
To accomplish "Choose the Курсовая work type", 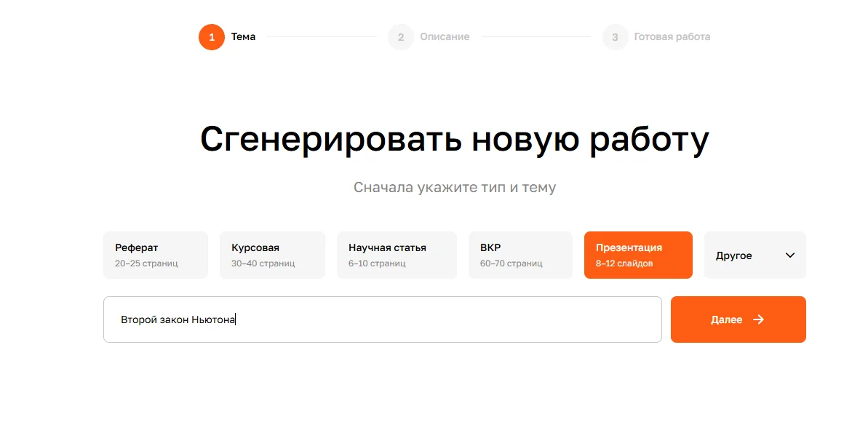I will (272, 255).
